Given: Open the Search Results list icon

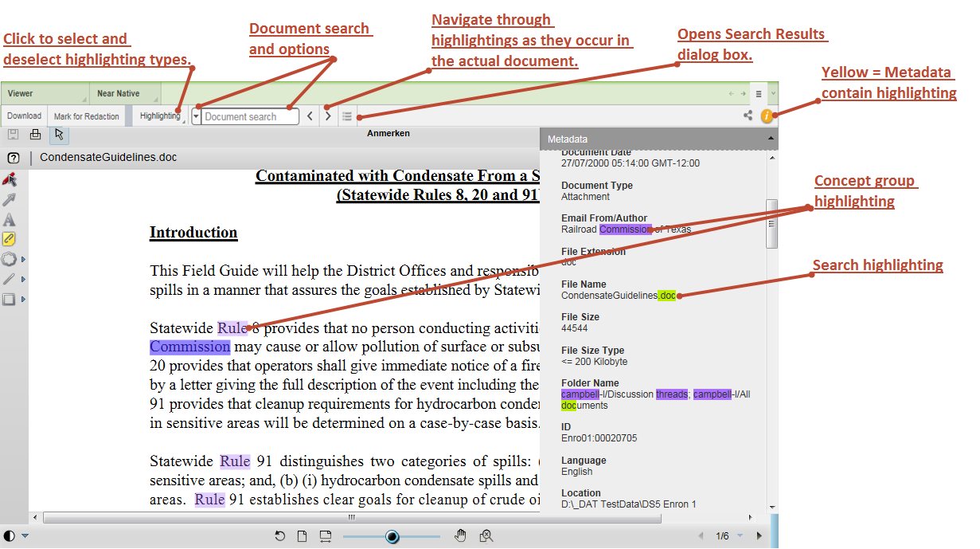Looking at the screenshot, I should (x=347, y=116).
